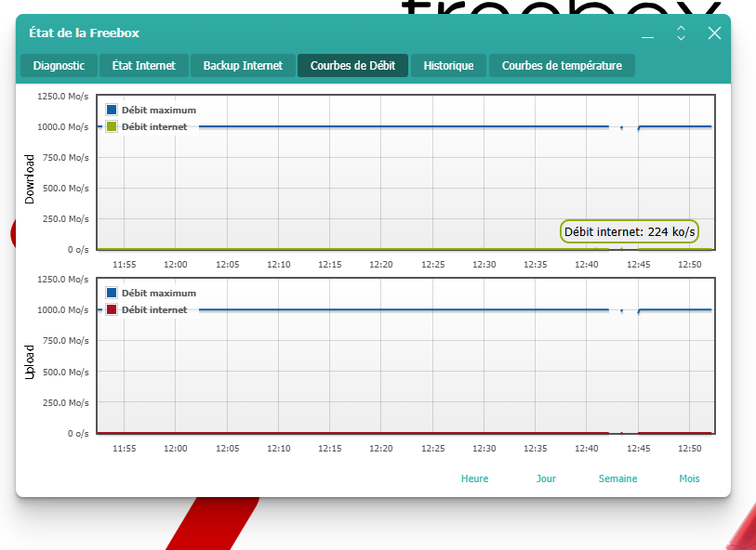Click red Débit internet swatch in Upload legend

112,309
